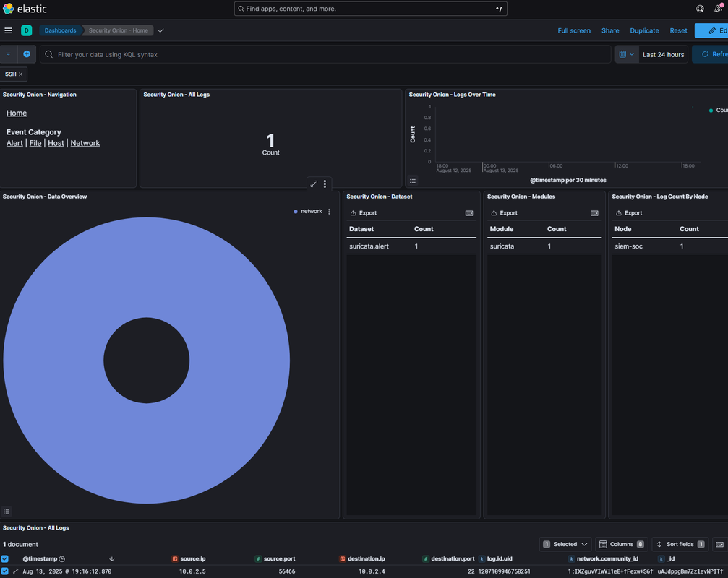The height and width of the screenshot is (578, 728).
Task: Click the suricata.alert dataset cell
Action: click(x=369, y=246)
